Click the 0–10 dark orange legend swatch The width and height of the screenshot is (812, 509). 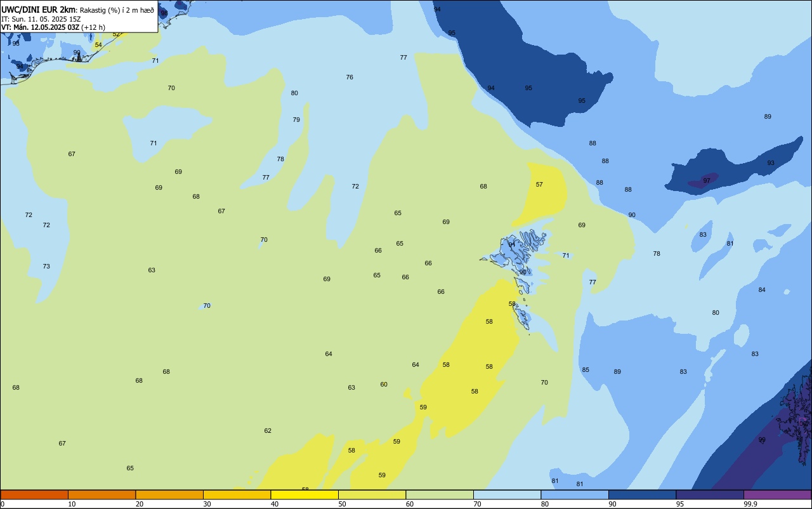[x=34, y=494]
